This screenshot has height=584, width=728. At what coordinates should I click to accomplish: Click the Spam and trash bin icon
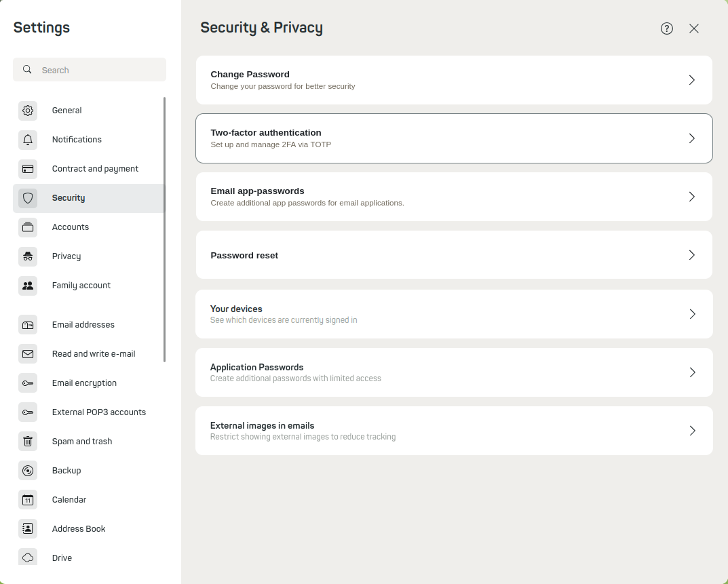28,442
